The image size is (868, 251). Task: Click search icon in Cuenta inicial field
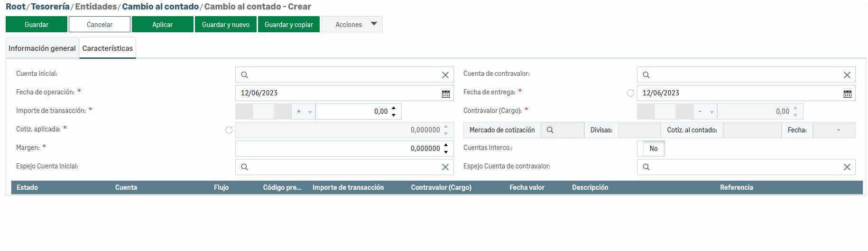[x=244, y=75]
